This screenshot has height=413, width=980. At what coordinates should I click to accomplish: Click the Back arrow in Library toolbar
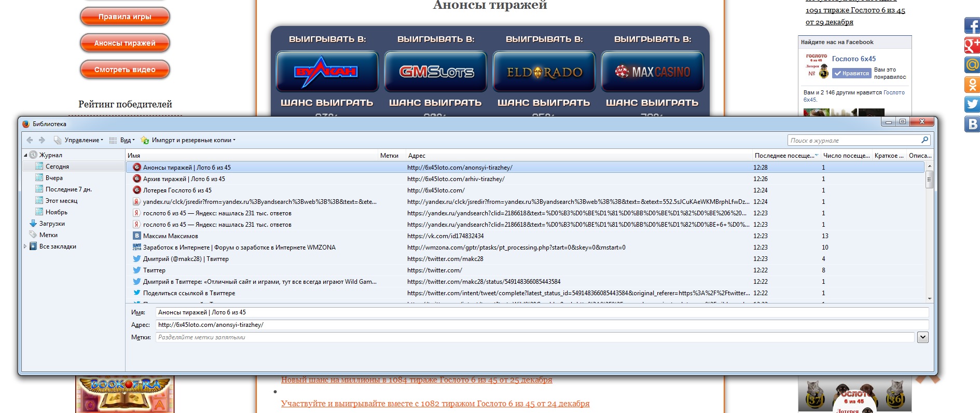(30, 140)
